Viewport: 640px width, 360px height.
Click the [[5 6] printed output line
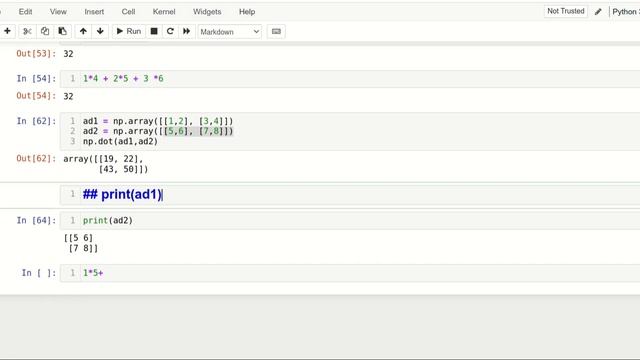click(78, 238)
